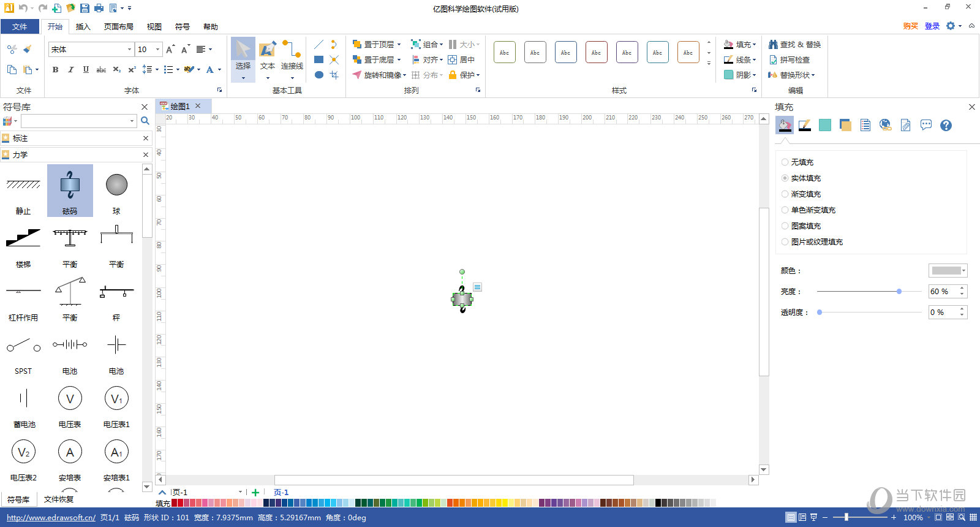Select 渐变填充 gradient fill option
Screen dimensions: 980x527
(801, 194)
